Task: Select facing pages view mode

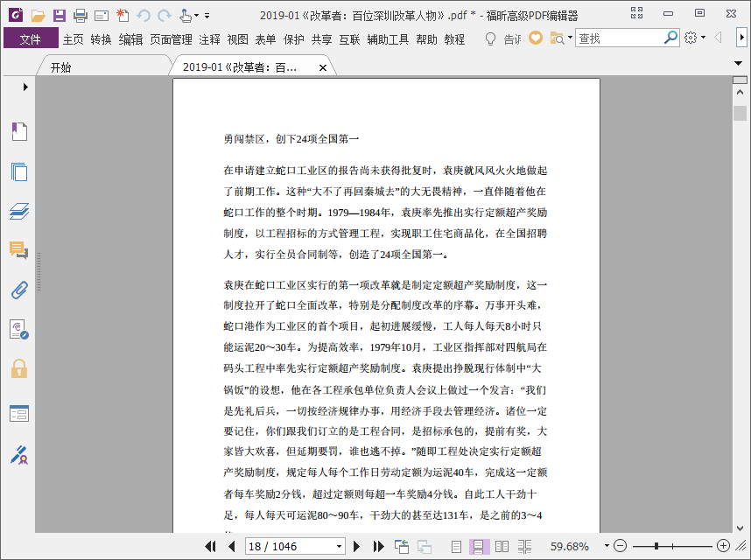Action: (502, 546)
